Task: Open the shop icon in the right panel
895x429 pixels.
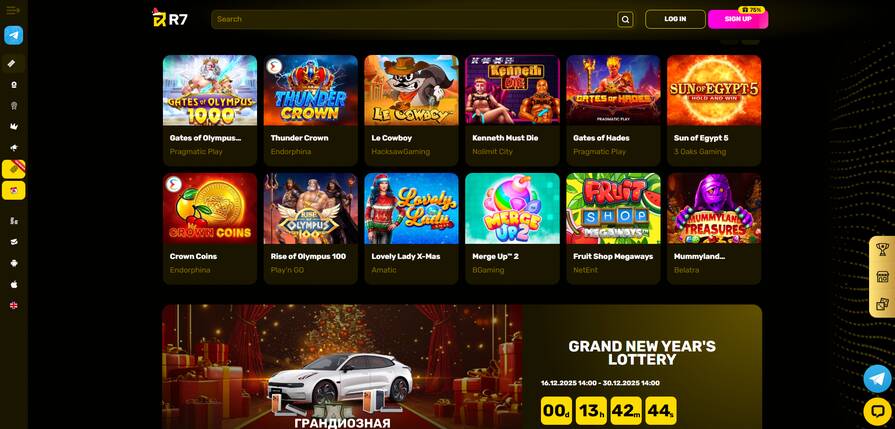Action: tap(882, 277)
